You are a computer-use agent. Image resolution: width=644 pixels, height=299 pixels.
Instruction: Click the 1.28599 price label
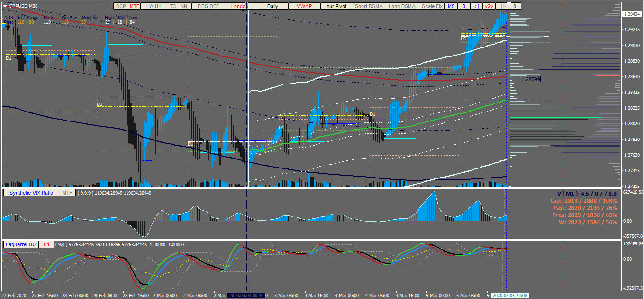click(x=531, y=79)
